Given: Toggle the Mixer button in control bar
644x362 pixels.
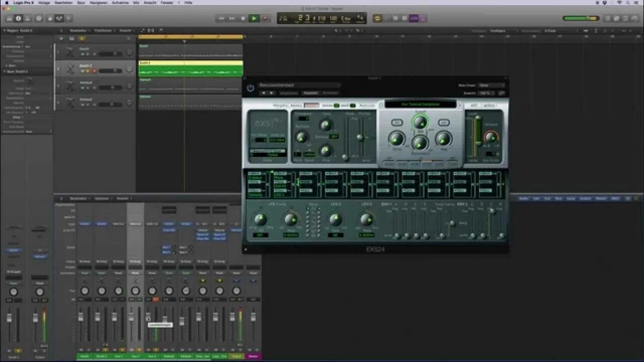Looking at the screenshot, I should (59, 18).
